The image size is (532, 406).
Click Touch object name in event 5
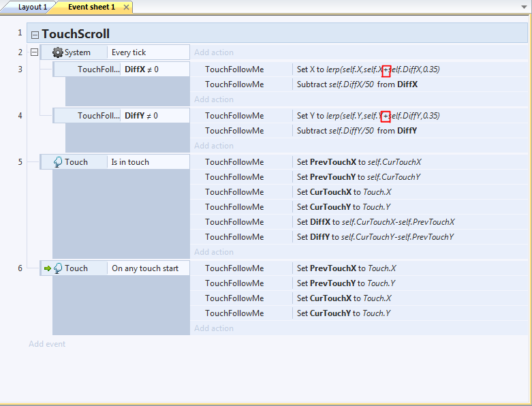76,162
